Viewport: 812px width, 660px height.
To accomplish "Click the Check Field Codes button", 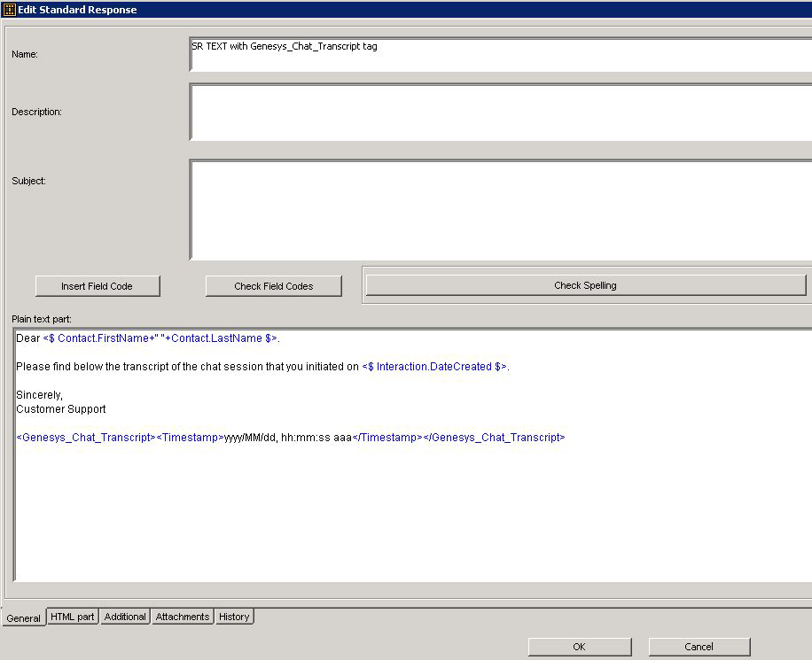I will [273, 286].
